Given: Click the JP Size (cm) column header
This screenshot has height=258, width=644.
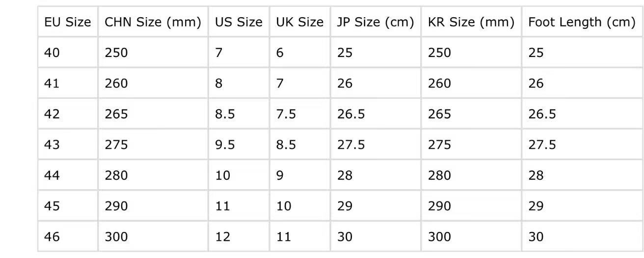Looking at the screenshot, I should [x=376, y=22].
